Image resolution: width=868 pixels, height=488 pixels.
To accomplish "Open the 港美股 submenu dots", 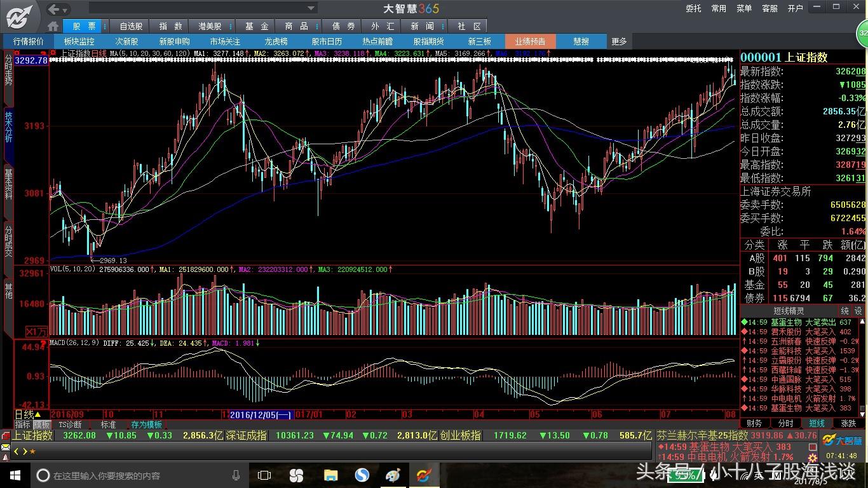I will tap(230, 26).
